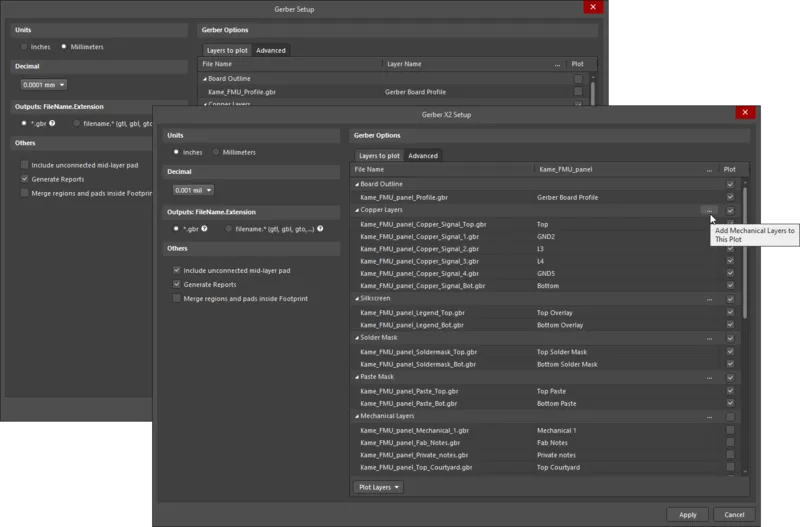This screenshot has height=527, width=800.
Task: Switch to Advanced tab in Gerber X2 Setup
Action: 422,156
